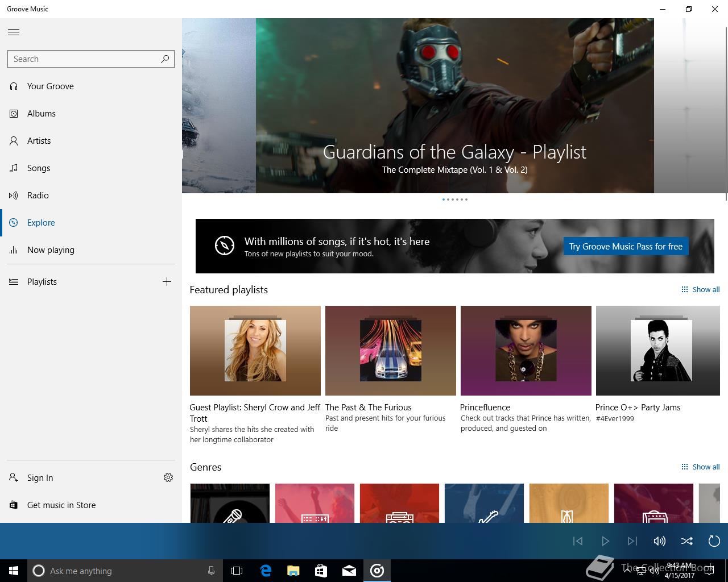Open Settings gear icon

coord(168,477)
